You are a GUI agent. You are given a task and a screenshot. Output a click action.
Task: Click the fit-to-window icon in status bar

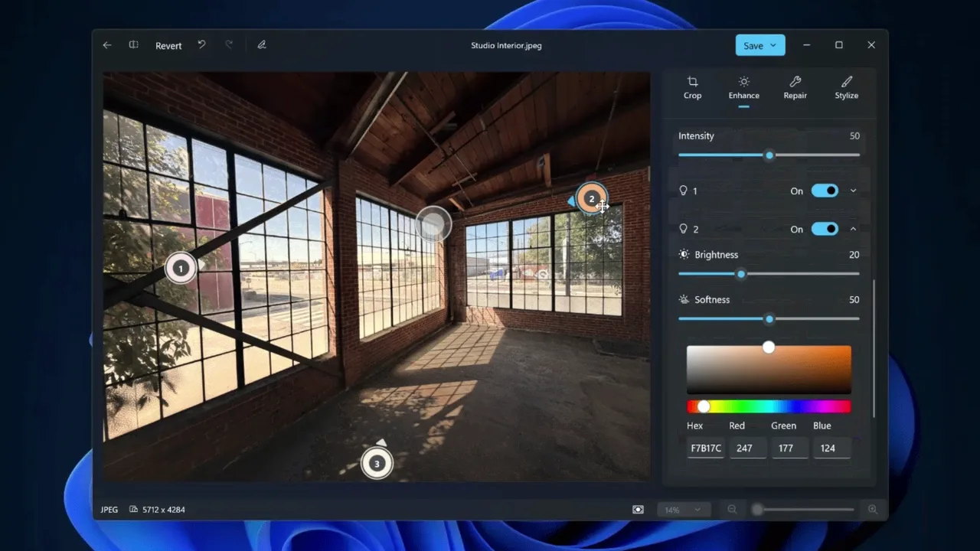(638, 510)
